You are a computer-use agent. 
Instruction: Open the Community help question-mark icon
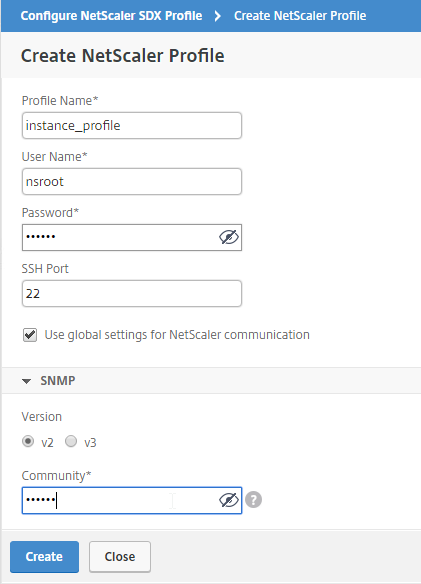click(253, 500)
